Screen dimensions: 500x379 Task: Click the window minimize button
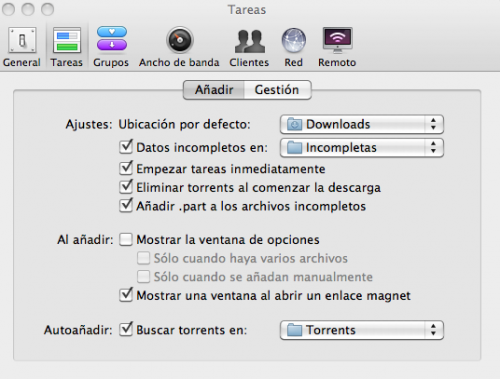pos(28,9)
